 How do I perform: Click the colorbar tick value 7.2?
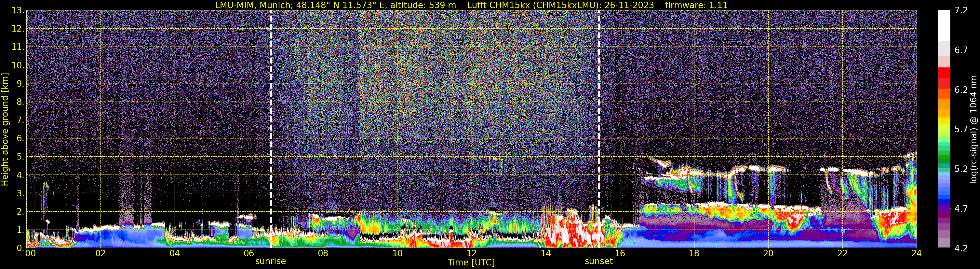click(961, 10)
